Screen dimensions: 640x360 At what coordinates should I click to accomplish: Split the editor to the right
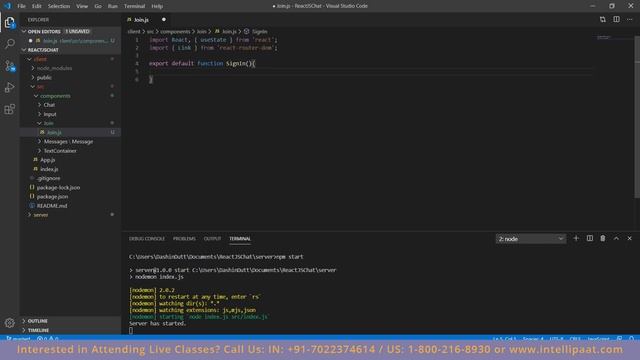[x=616, y=20]
